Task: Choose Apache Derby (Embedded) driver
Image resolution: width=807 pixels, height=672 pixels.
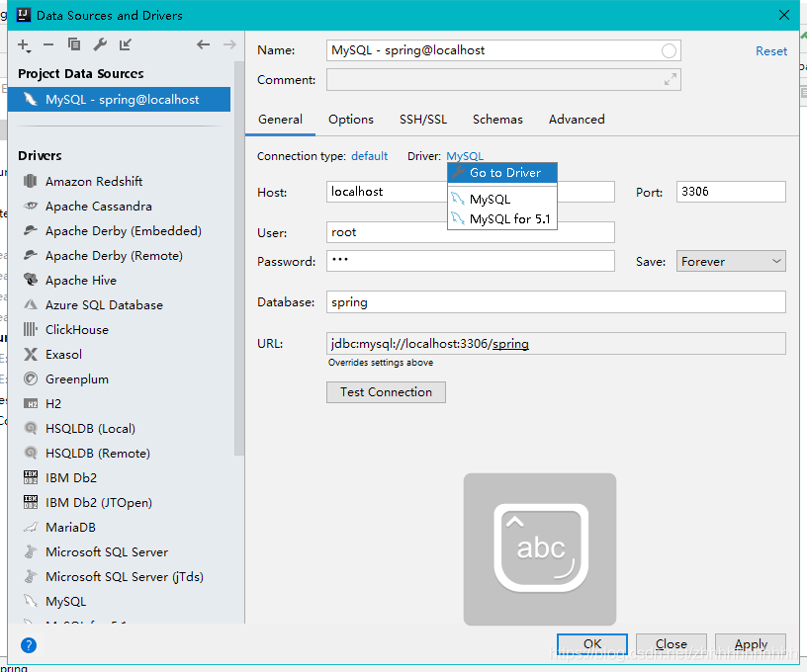Action: (x=123, y=231)
